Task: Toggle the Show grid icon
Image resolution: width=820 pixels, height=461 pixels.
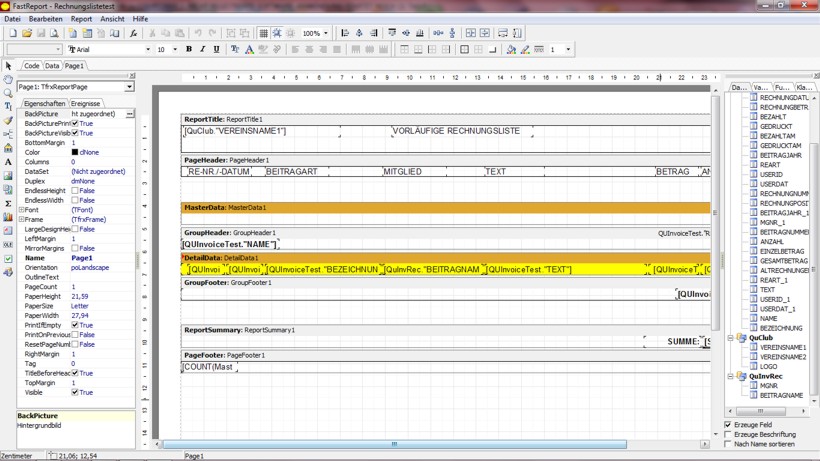Action: pyautogui.click(x=264, y=33)
